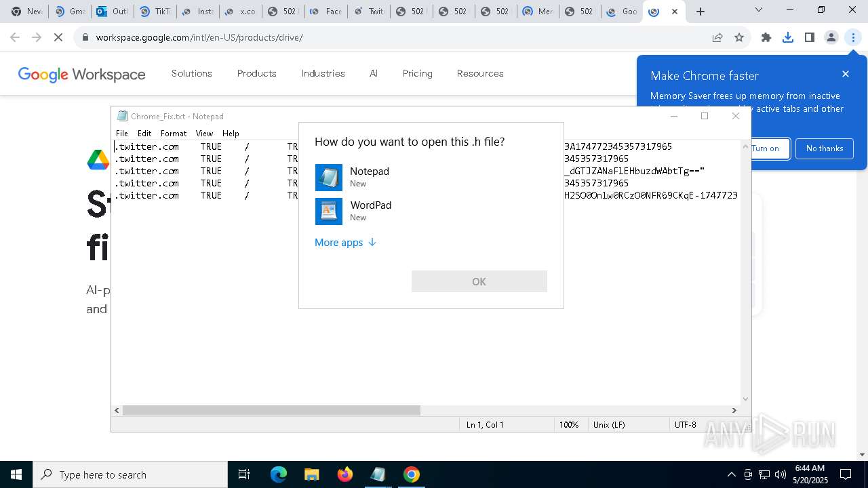Switch to Notepad taskbar icon
The image size is (868, 488).
click(x=378, y=474)
